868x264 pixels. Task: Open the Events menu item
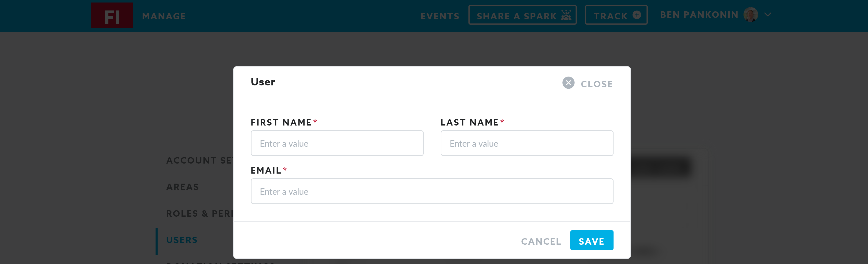pos(440,16)
